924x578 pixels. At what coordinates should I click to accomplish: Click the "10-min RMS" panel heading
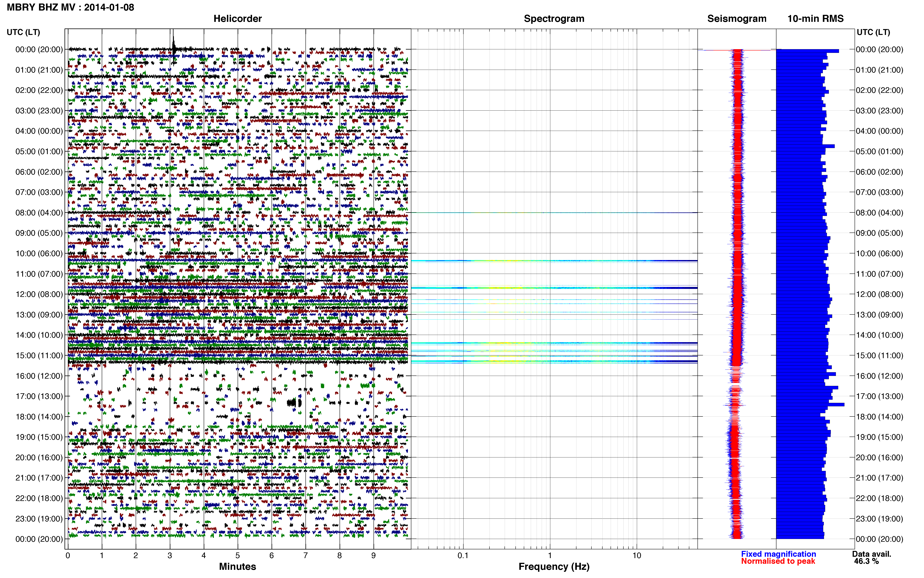pos(815,18)
